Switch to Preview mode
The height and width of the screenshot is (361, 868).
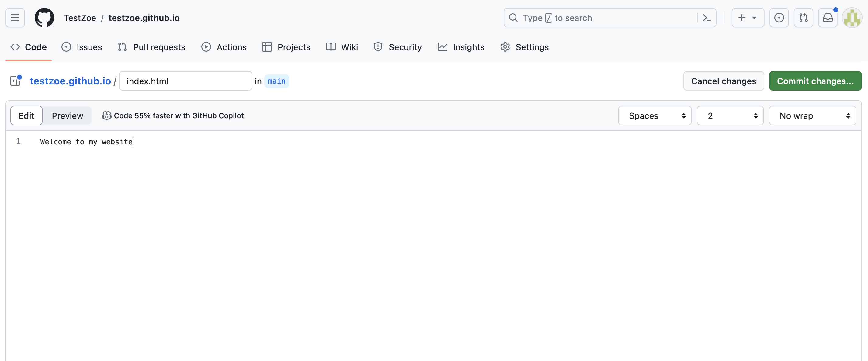[68, 115]
